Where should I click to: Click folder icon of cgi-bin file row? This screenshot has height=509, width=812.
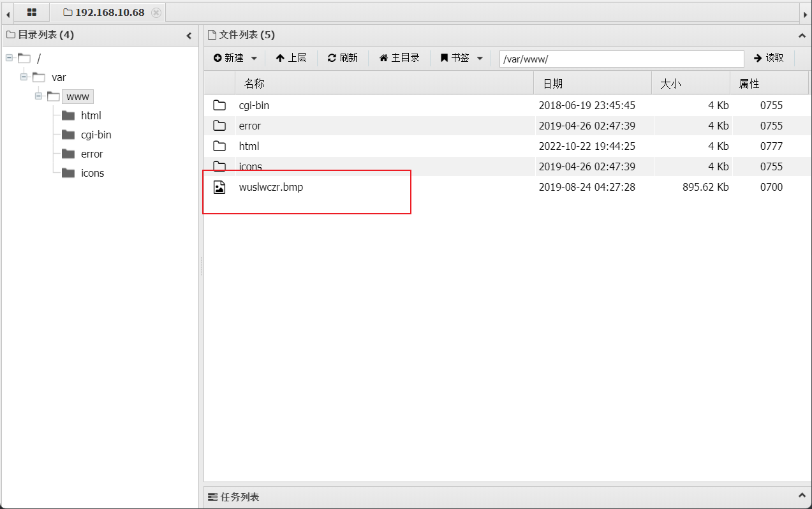click(219, 105)
